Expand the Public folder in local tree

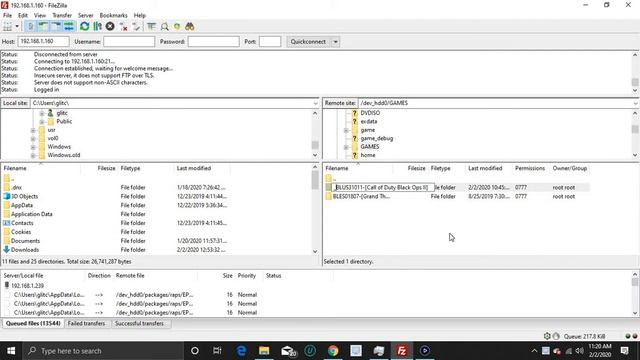pos(42,122)
